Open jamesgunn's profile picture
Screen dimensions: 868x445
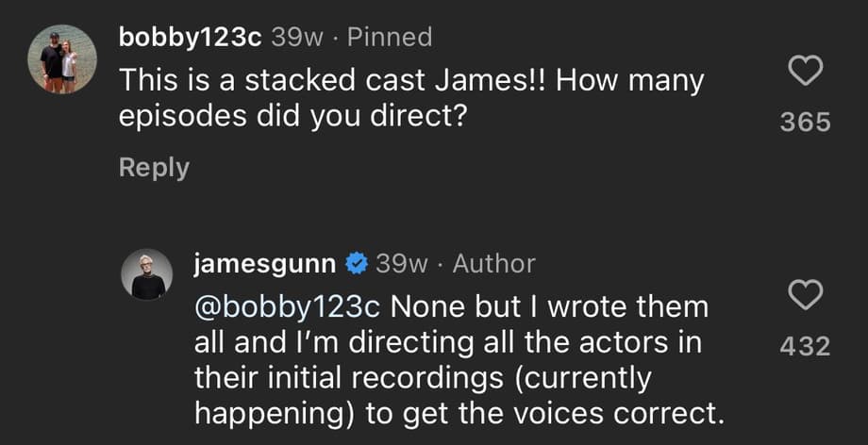pyautogui.click(x=147, y=275)
